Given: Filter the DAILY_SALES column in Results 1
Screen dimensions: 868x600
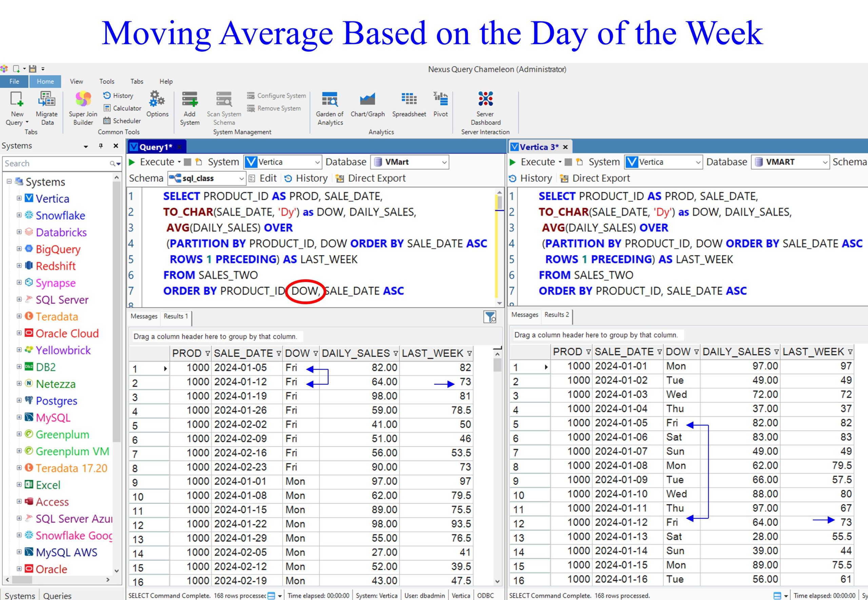Looking at the screenshot, I should [x=395, y=353].
